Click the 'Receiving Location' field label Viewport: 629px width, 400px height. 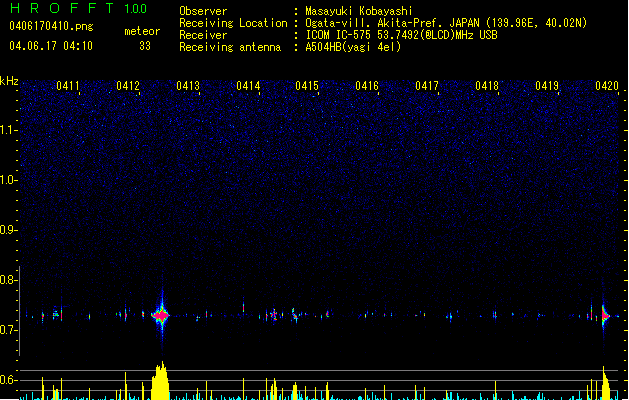[233, 23]
